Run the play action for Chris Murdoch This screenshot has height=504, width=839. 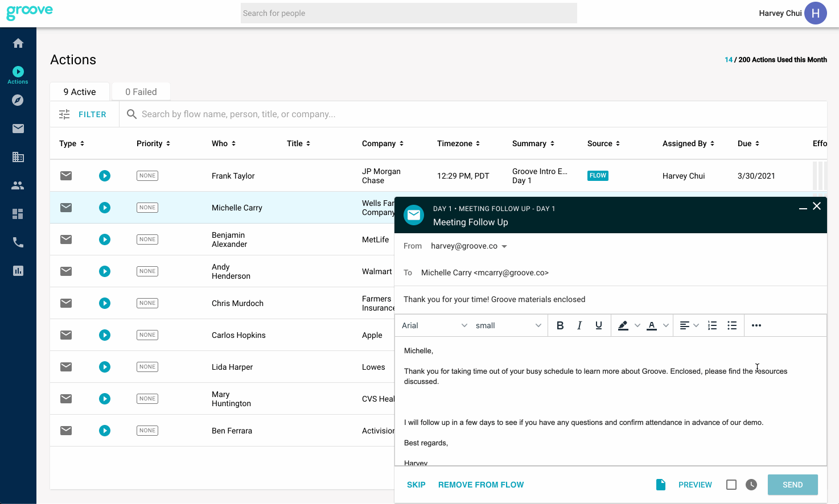105,303
